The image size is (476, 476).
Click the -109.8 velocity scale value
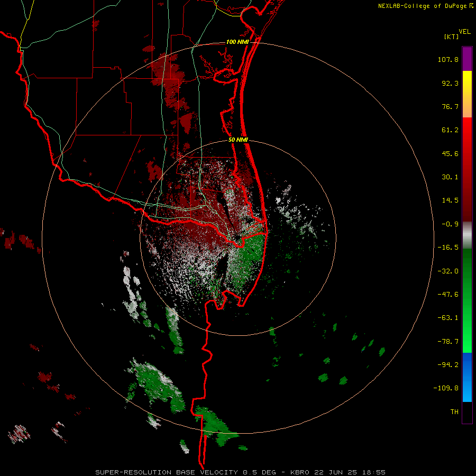click(x=446, y=388)
